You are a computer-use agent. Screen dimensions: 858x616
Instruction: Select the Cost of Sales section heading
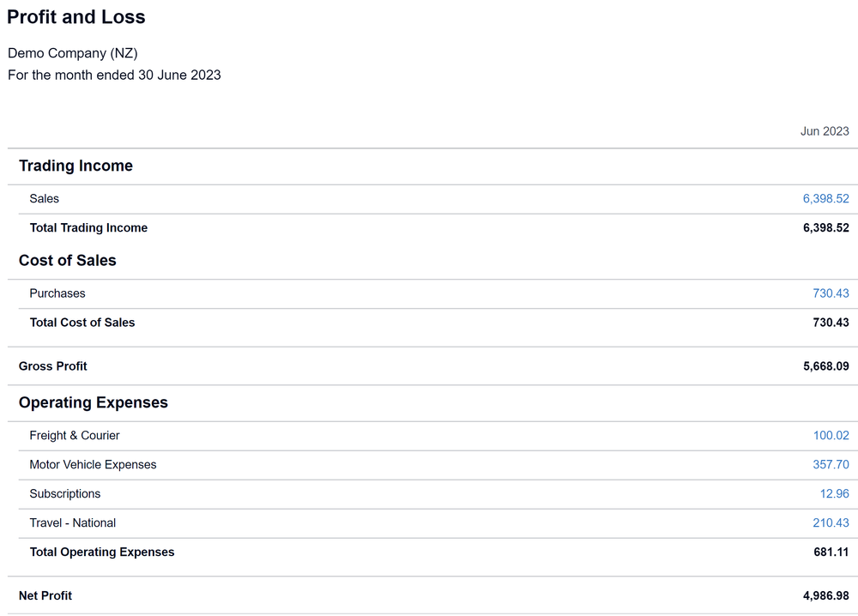(68, 261)
